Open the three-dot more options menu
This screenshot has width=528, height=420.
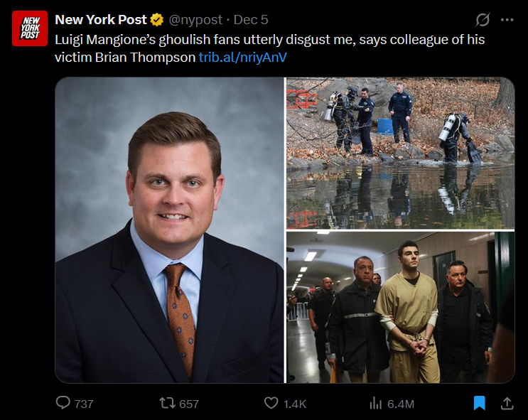[507, 20]
